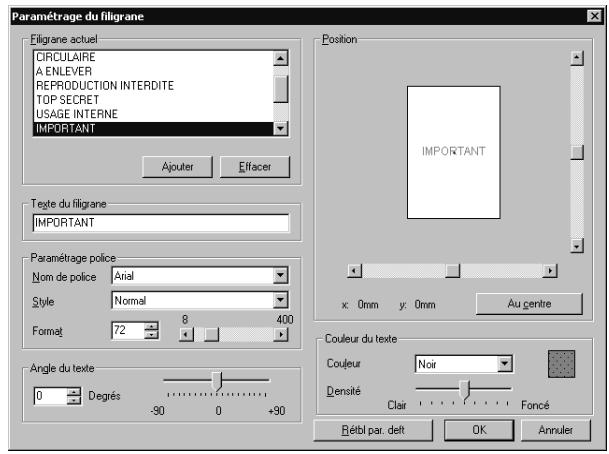This screenshot has width=609, height=454.
Task: Click the Rétbl par. deft button
Action: (x=373, y=430)
